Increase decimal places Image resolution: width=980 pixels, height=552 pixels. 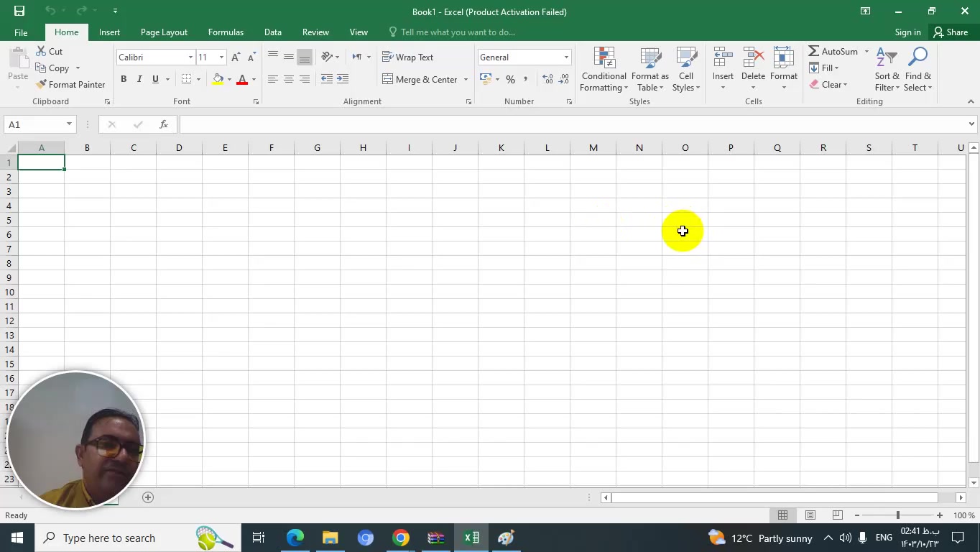pos(547,79)
